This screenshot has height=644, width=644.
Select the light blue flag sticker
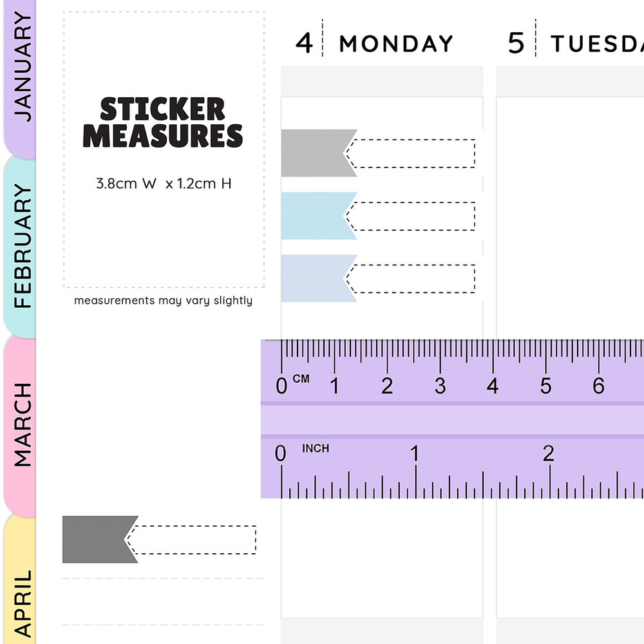(316, 216)
